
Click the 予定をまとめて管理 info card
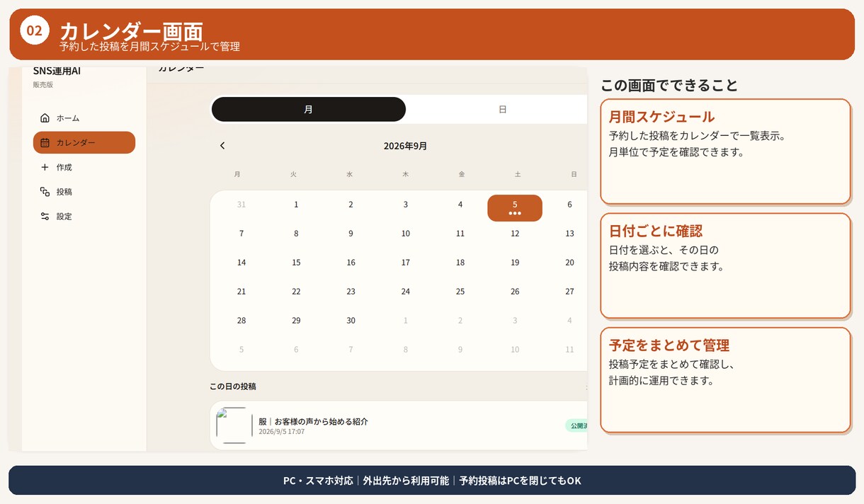coord(725,380)
